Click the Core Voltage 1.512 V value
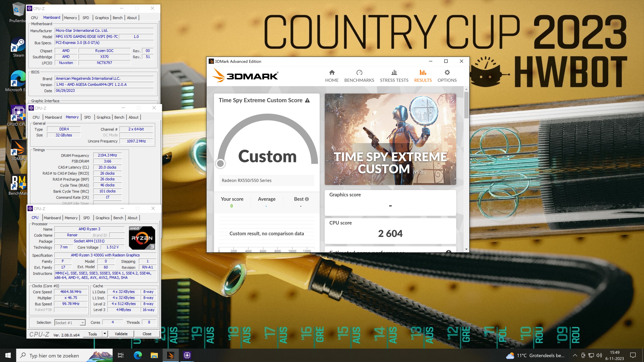The width and height of the screenshot is (644, 362). point(113,247)
